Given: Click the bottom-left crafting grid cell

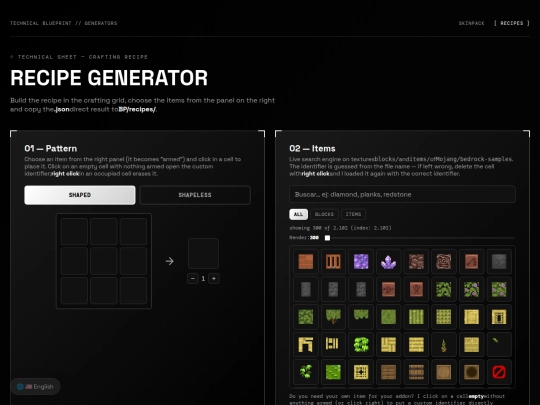Looking at the screenshot, I should click(74, 291).
